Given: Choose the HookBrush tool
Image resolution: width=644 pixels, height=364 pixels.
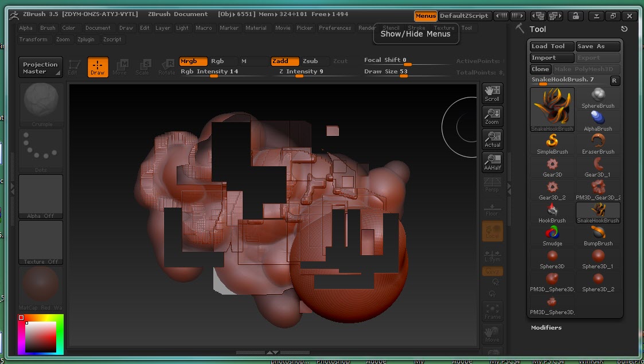Looking at the screenshot, I should coord(552,213).
